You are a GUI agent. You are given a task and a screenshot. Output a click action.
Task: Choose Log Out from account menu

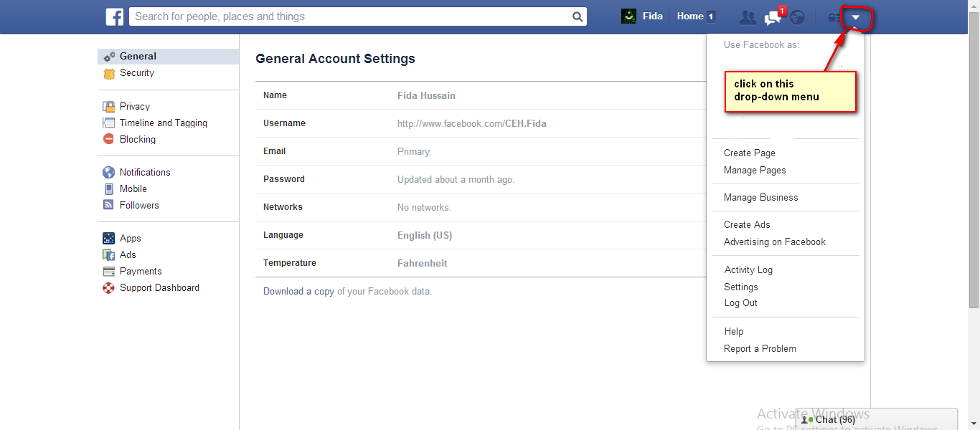741,302
